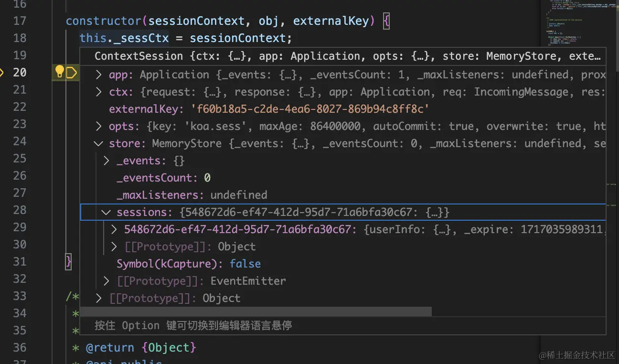This screenshot has width=619, height=364.
Task: Click the yellow debug breakpoint arrow icon
Action: click(71, 73)
